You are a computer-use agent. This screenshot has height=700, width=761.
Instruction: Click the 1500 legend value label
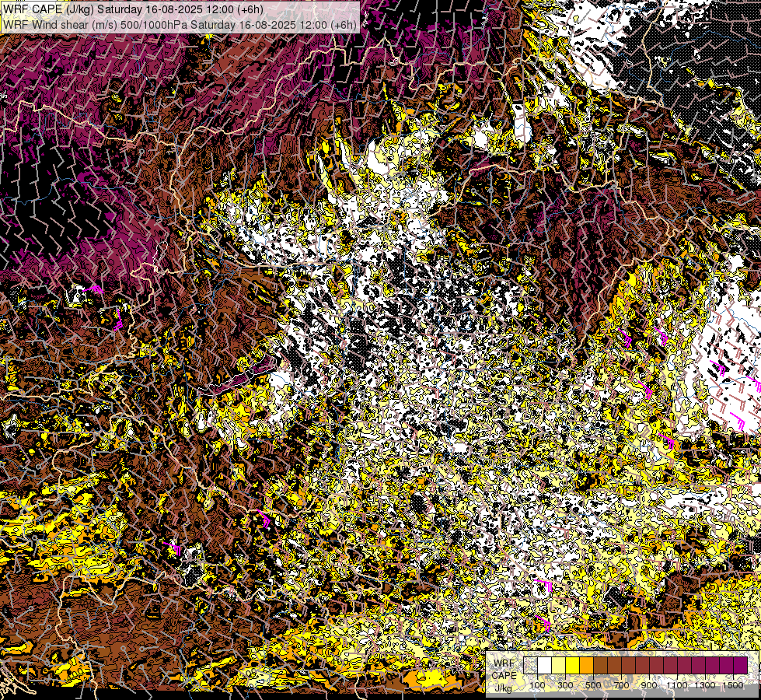point(733,685)
